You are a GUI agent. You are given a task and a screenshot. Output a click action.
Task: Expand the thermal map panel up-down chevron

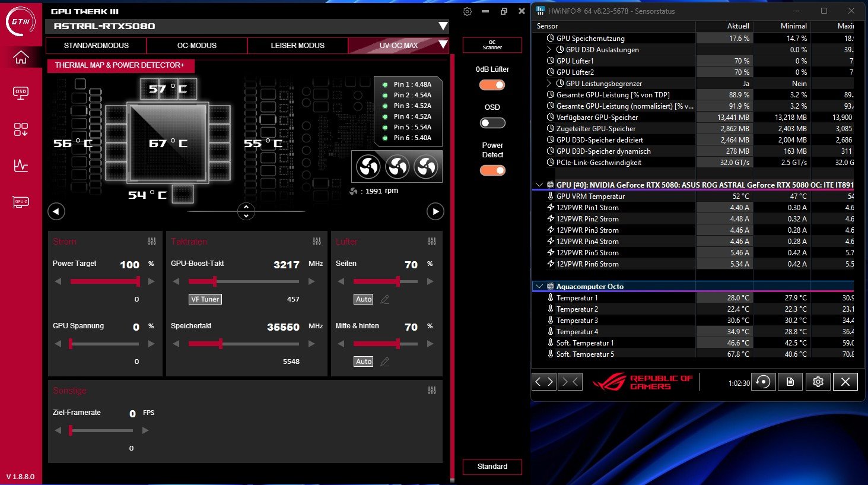[x=246, y=211]
